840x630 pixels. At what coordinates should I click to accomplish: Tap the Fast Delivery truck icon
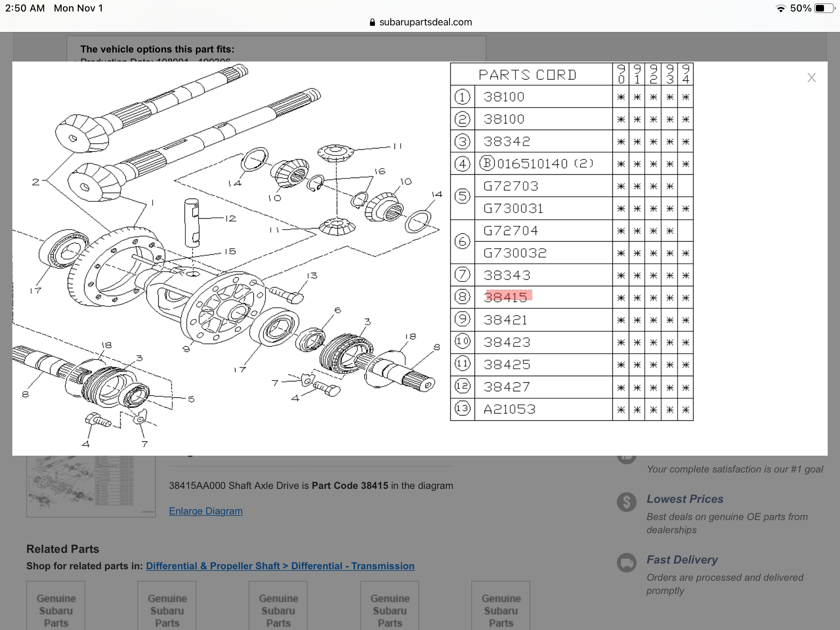click(x=626, y=562)
